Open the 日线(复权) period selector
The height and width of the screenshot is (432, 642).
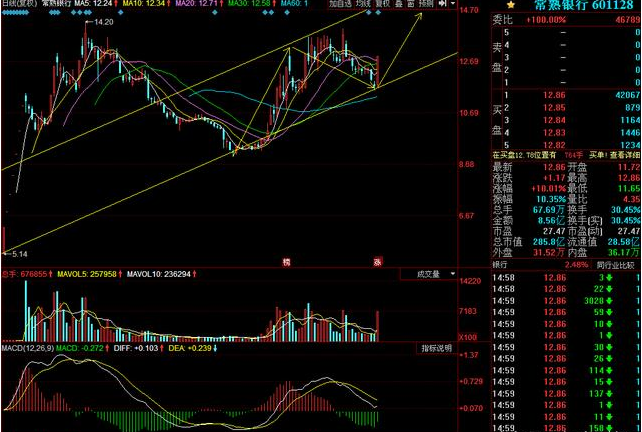[18, 5]
